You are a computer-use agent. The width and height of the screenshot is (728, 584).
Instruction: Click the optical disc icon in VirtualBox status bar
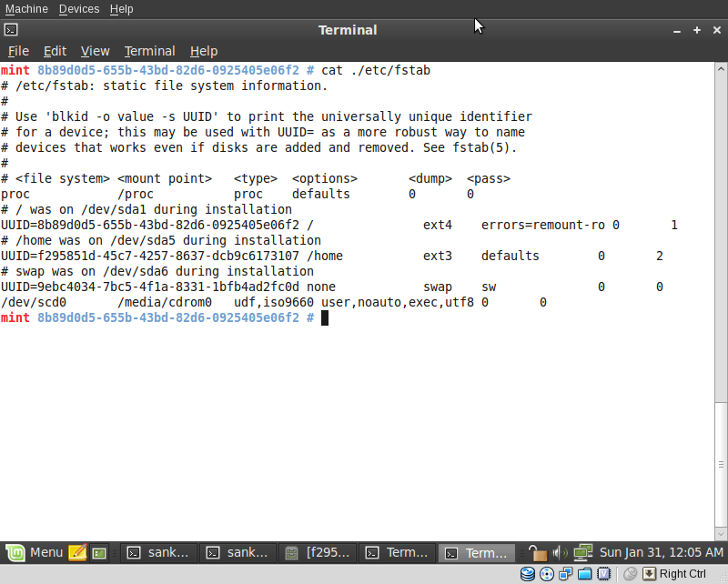547,574
